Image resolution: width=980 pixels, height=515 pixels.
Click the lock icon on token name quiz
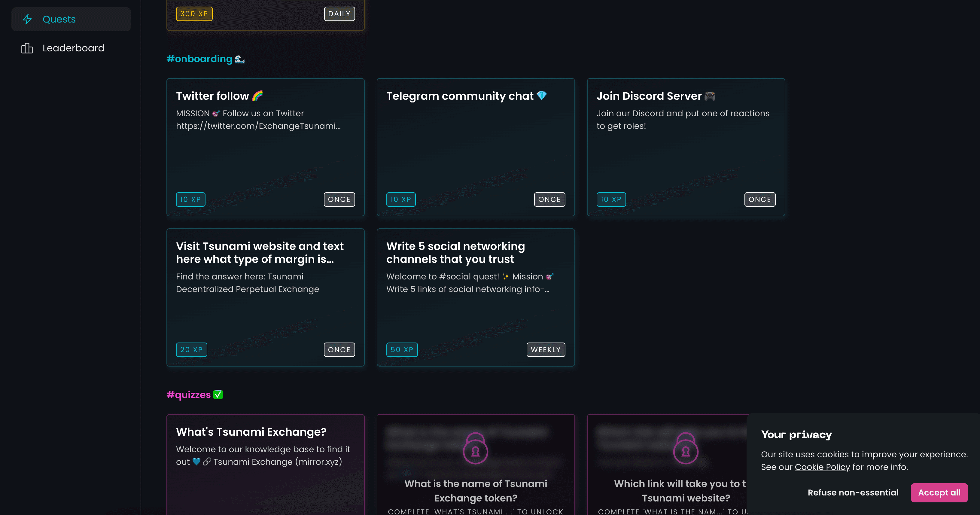tap(476, 448)
